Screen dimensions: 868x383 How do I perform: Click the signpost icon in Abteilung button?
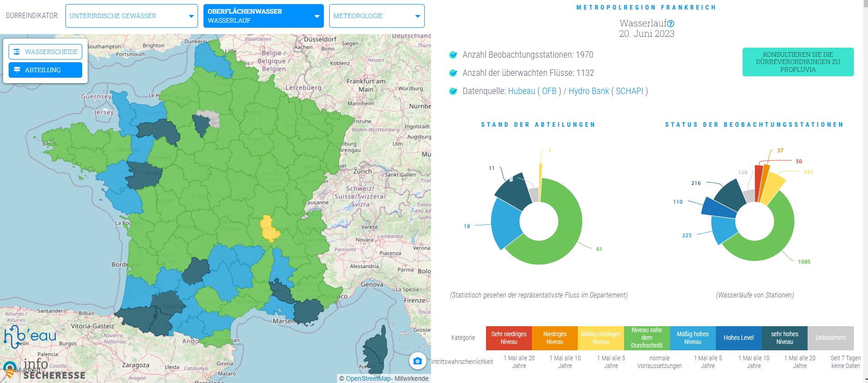pos(17,70)
